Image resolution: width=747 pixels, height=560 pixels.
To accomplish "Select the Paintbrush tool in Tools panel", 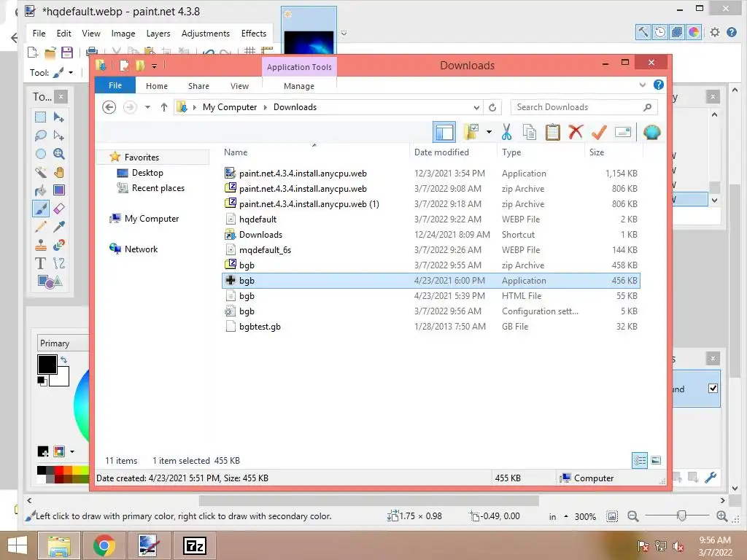I will coord(41,209).
